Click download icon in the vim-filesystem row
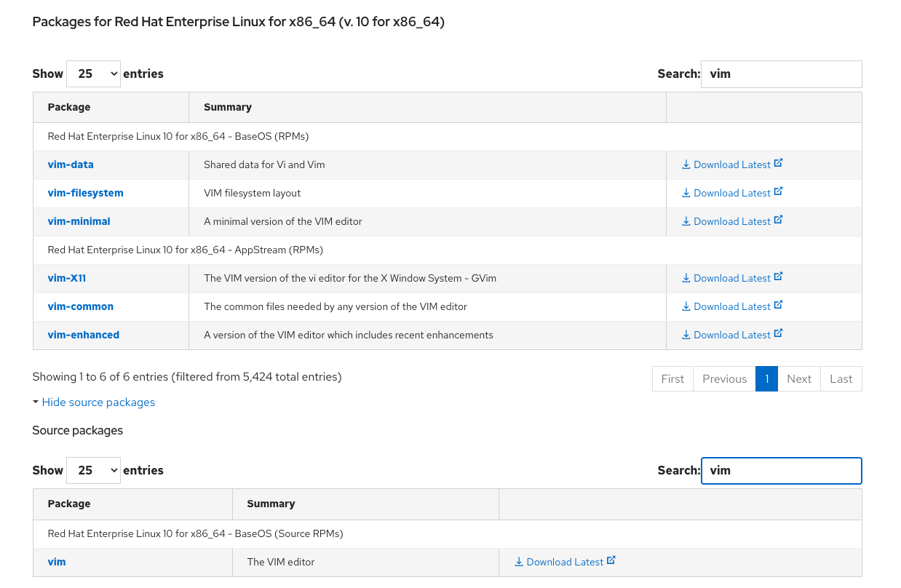The image size is (901, 588). [686, 193]
